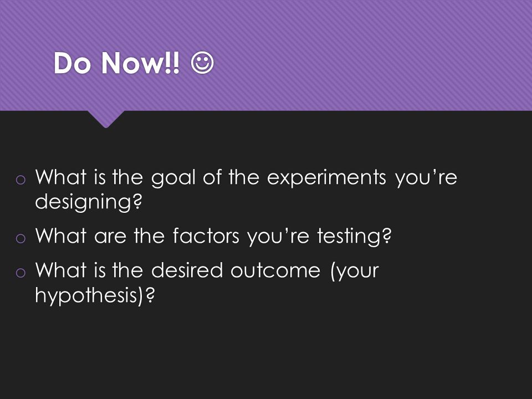The image size is (532, 399).
Task: Click the word "testing?" in second bullet
Action: pyautogui.click(x=355, y=237)
